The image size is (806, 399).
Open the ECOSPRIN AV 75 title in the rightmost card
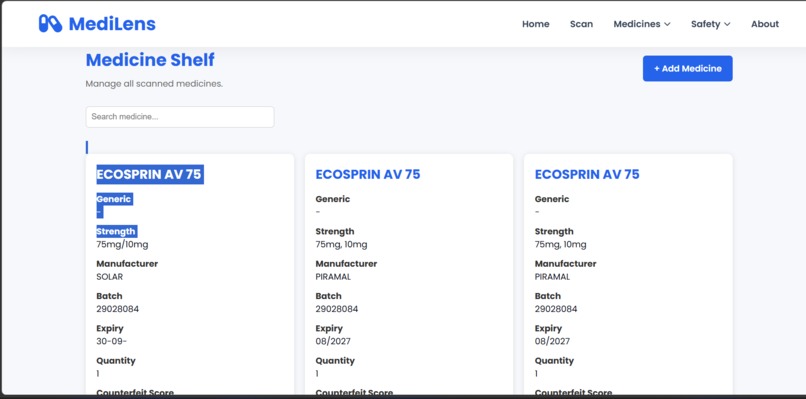click(587, 174)
